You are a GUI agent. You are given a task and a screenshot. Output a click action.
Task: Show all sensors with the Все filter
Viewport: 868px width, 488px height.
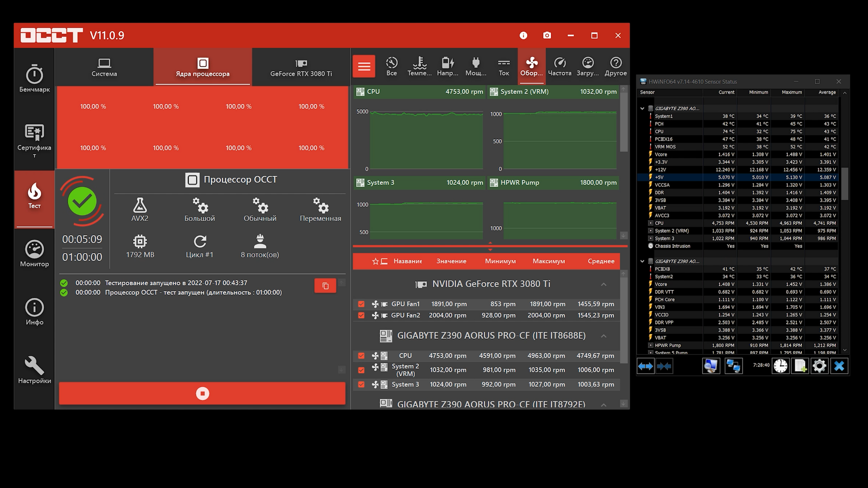pos(392,67)
